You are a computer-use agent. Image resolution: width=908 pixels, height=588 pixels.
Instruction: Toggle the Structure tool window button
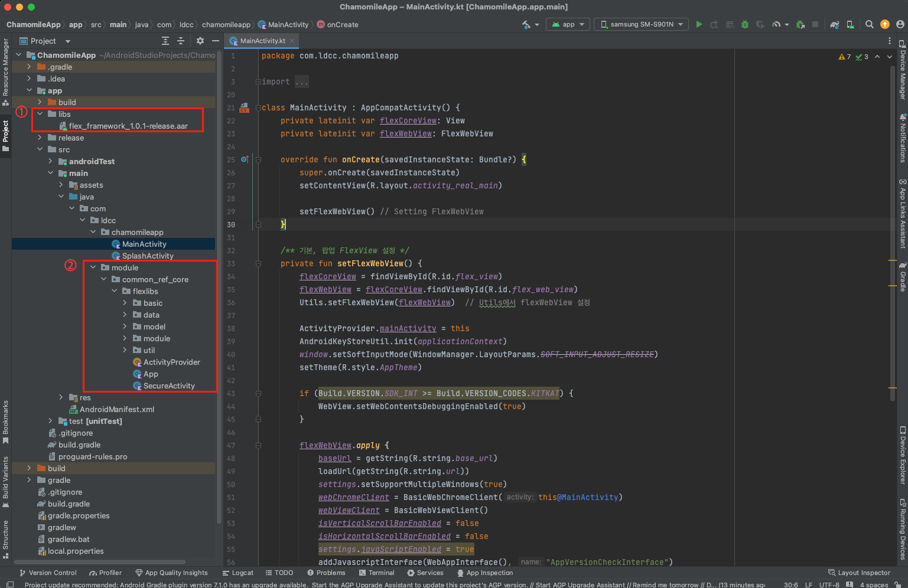pos(5,538)
